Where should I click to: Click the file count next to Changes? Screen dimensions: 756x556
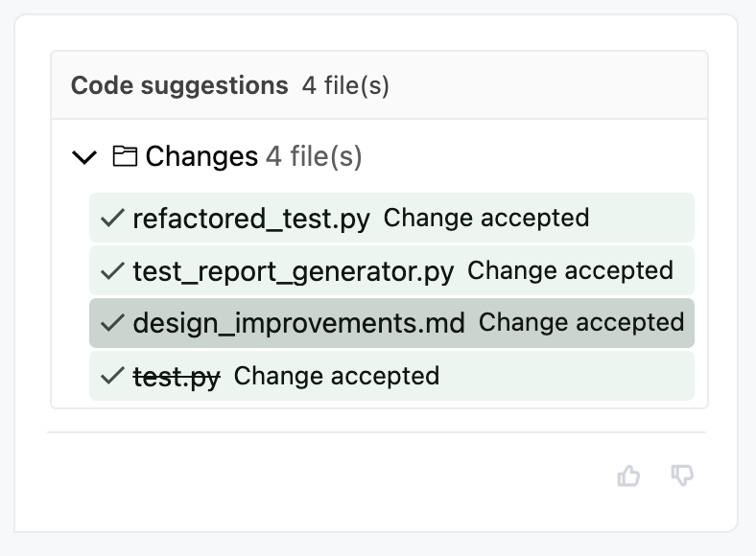[314, 156]
